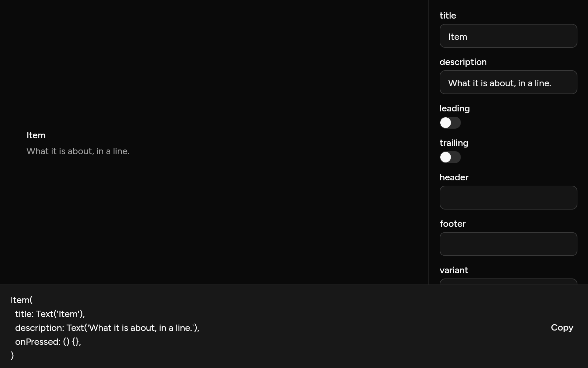Toggle the trailing switch
This screenshot has width=588, height=368.
450,157
